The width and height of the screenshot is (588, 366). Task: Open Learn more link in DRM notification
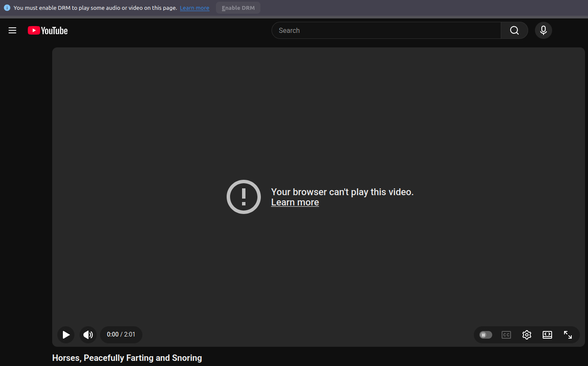pyautogui.click(x=195, y=8)
